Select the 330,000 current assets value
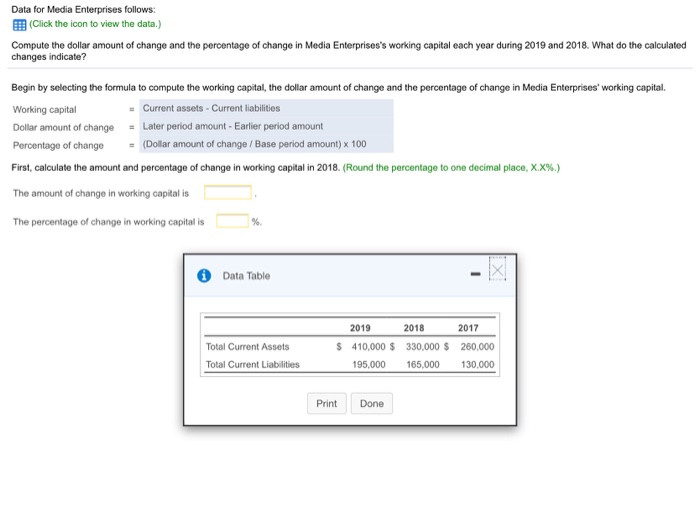The image size is (700, 505). coord(422,346)
